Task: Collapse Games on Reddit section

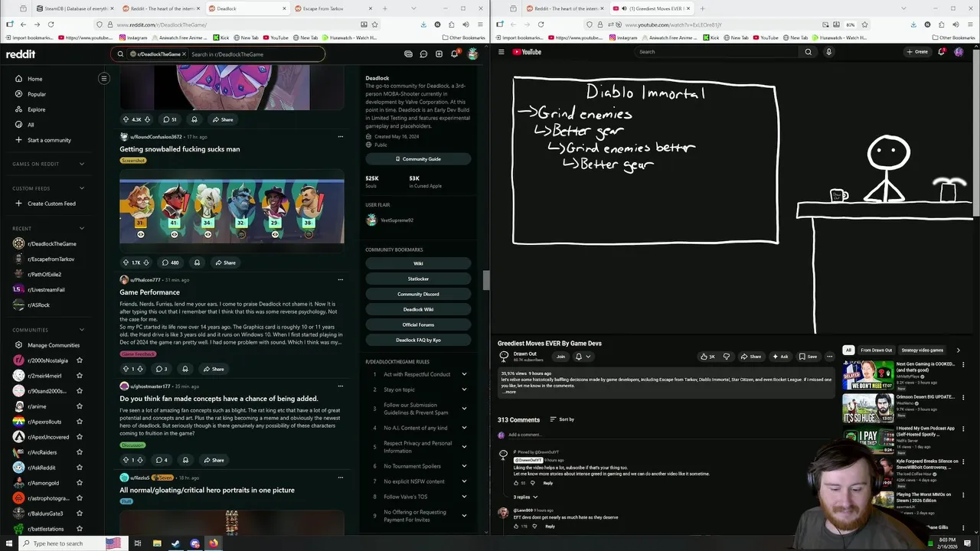Action: (82, 164)
